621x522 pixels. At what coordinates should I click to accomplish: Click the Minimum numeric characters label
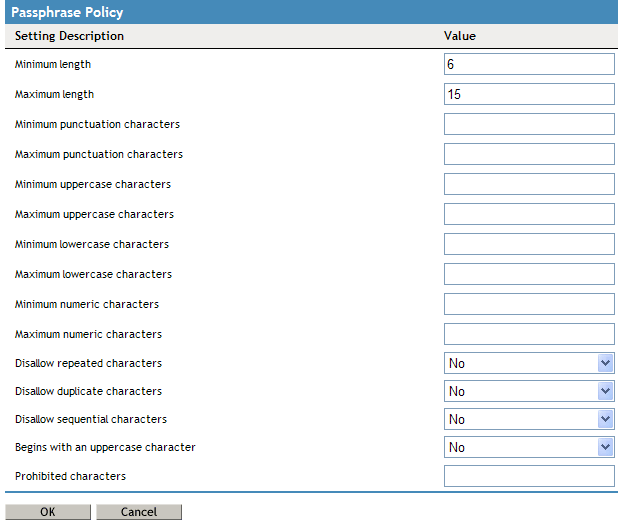point(87,304)
